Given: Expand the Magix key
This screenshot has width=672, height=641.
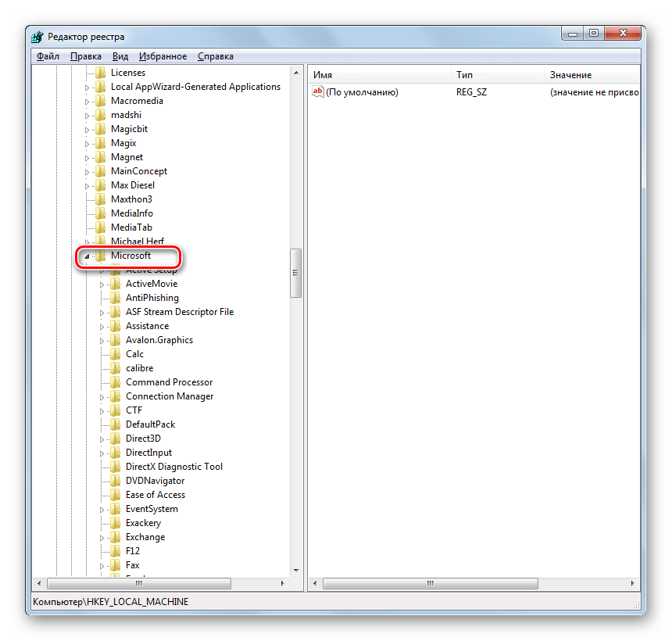Looking at the screenshot, I should (x=87, y=144).
